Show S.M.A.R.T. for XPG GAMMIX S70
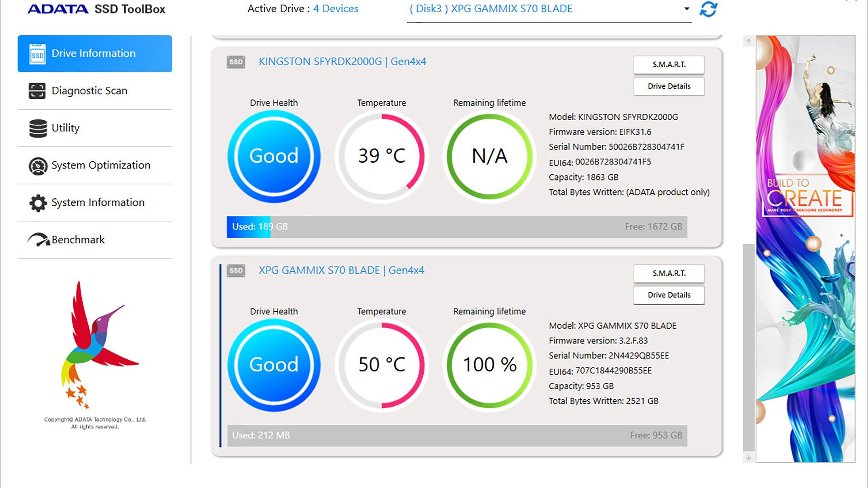868x488 pixels. (669, 273)
